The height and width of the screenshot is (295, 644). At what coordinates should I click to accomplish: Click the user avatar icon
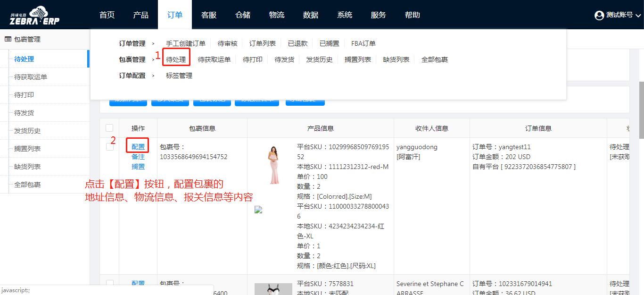pyautogui.click(x=599, y=16)
